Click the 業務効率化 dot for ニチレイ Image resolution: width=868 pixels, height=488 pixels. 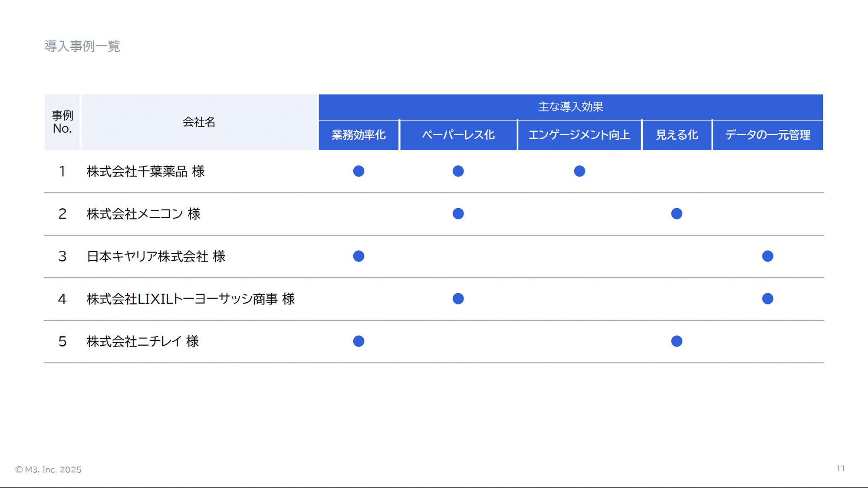pyautogui.click(x=358, y=341)
